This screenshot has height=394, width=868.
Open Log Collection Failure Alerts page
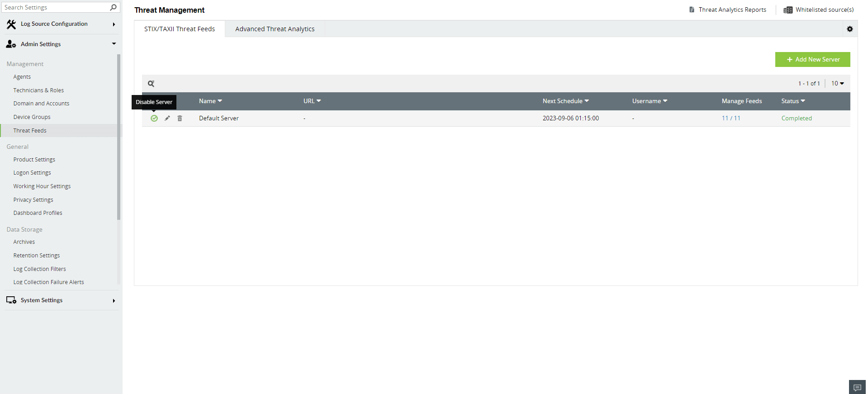coord(49,282)
